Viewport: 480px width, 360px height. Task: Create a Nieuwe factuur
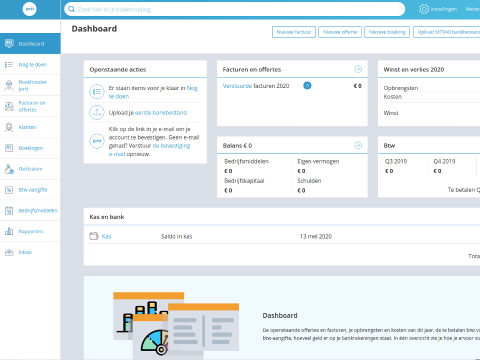[294, 32]
